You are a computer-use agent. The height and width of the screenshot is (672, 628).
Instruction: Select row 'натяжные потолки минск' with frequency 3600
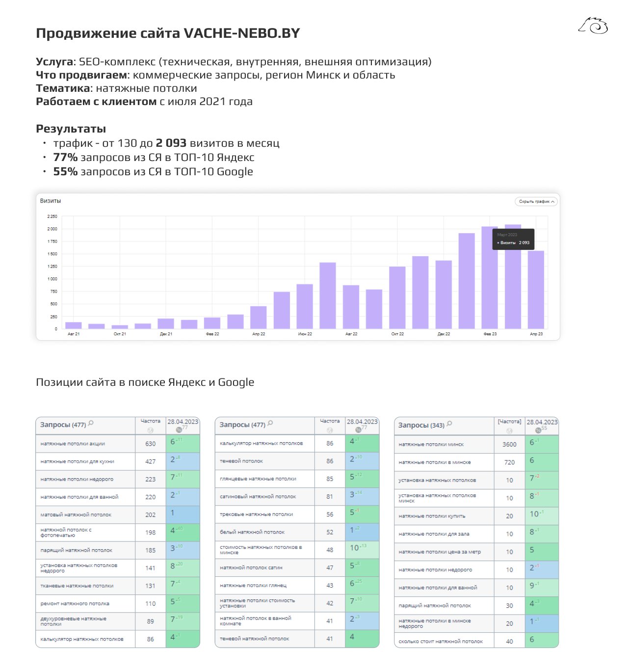(x=431, y=444)
